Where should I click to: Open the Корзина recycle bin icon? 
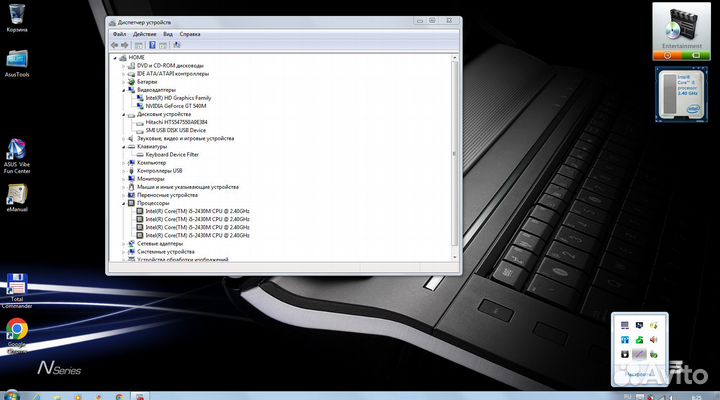tap(17, 18)
